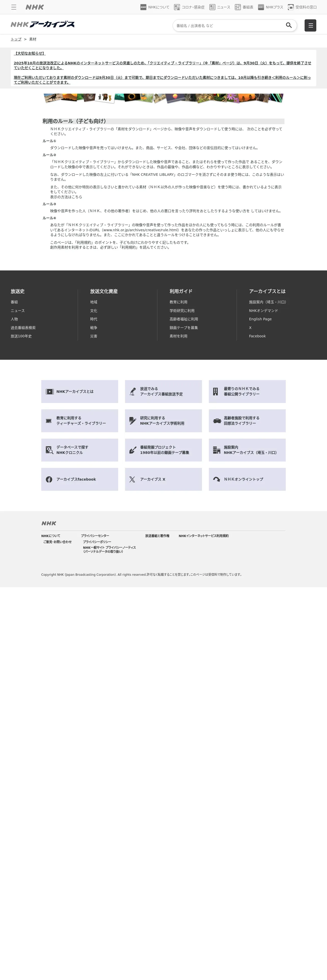Viewport: 327px width, 980px height.
Task: Click the X logo icon
Action: pyautogui.click(x=132, y=479)
